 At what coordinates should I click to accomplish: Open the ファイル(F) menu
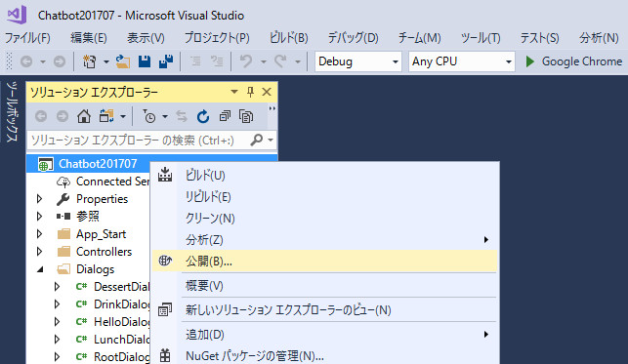(27, 38)
